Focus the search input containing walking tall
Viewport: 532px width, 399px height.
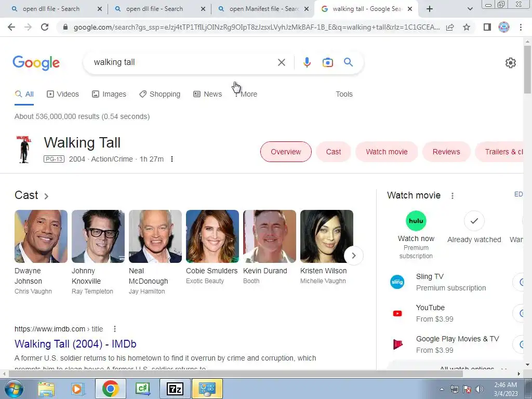pos(182,62)
